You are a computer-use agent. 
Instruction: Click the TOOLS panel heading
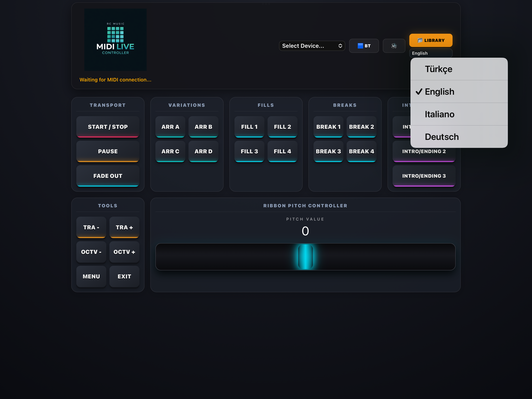(x=108, y=206)
